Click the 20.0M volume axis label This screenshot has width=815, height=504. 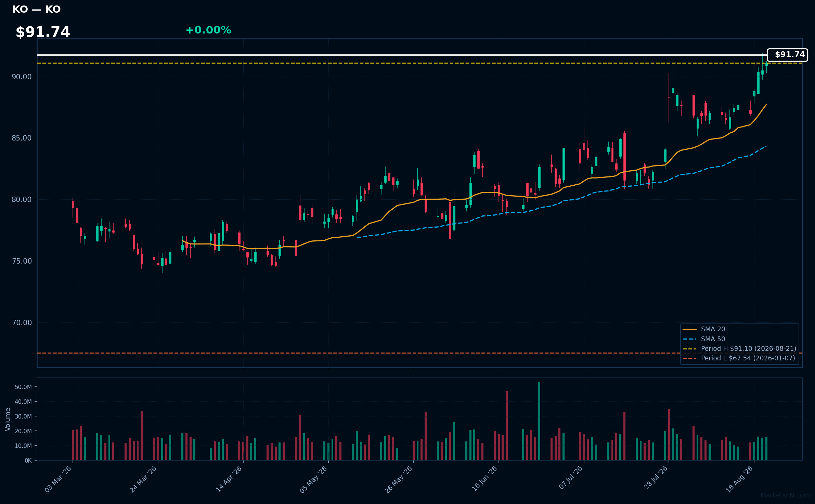[23, 431]
